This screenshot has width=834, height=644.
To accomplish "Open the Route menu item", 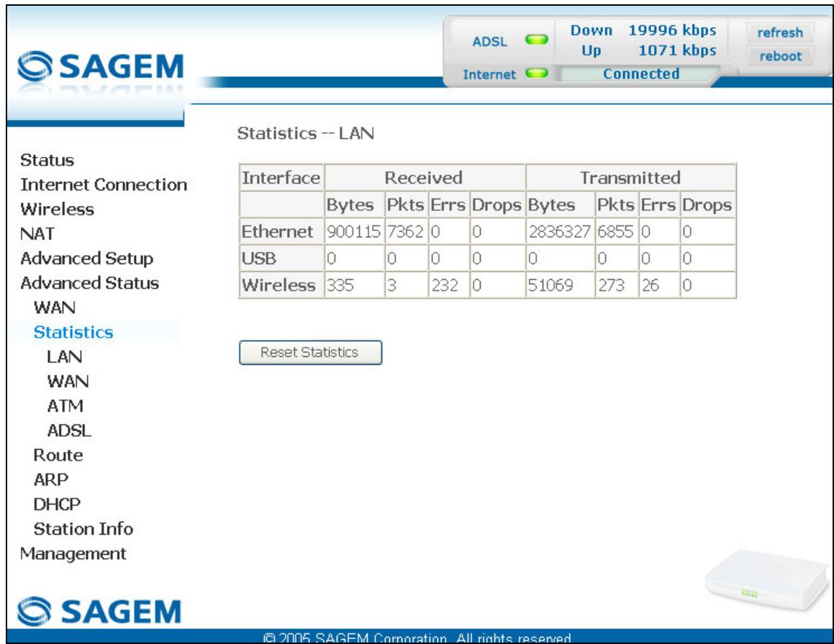I will [x=58, y=455].
